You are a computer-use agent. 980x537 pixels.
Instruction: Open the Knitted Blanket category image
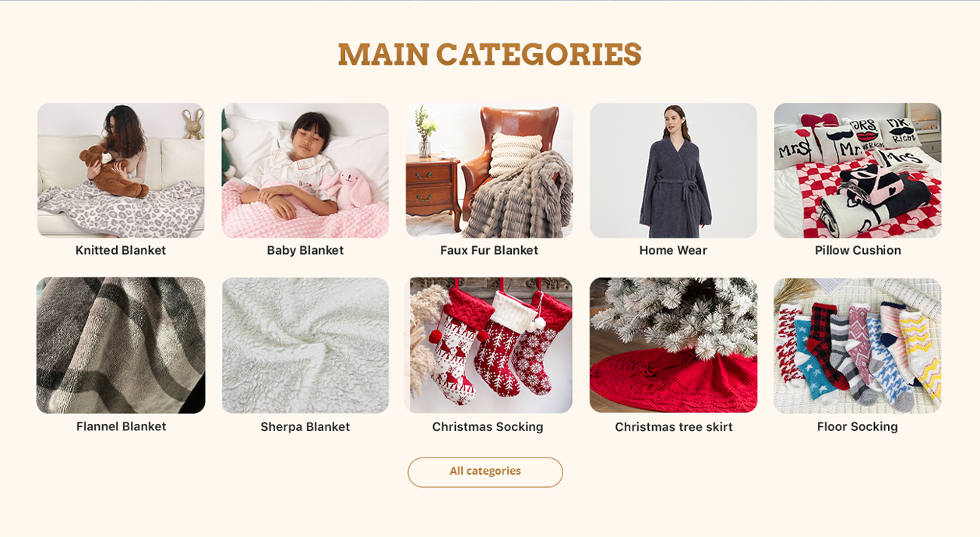click(x=121, y=170)
